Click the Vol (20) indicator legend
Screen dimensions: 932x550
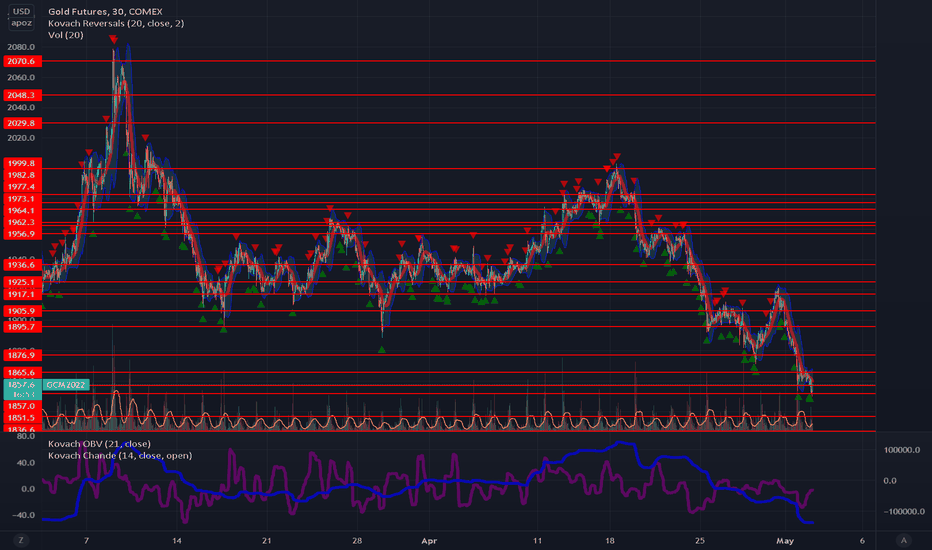click(x=65, y=35)
